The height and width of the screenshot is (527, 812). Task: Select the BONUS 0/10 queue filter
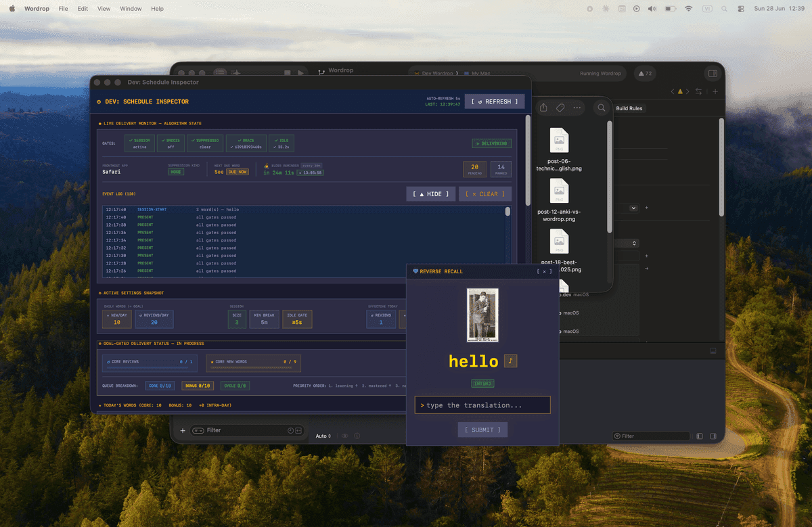pos(197,386)
